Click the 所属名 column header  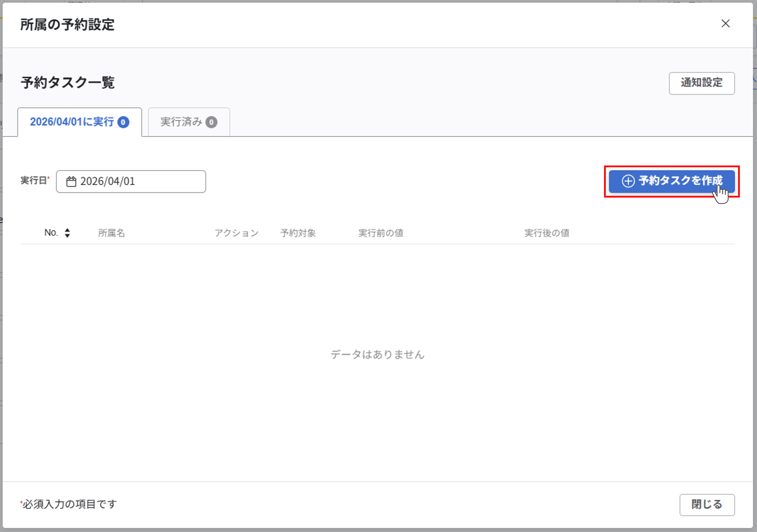[111, 233]
